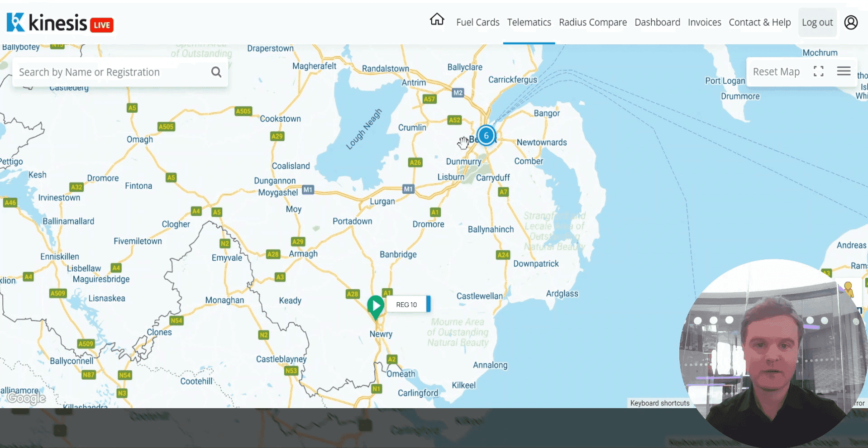Viewport: 868px width, 448px height.
Task: Go to the home icon
Action: (437, 20)
